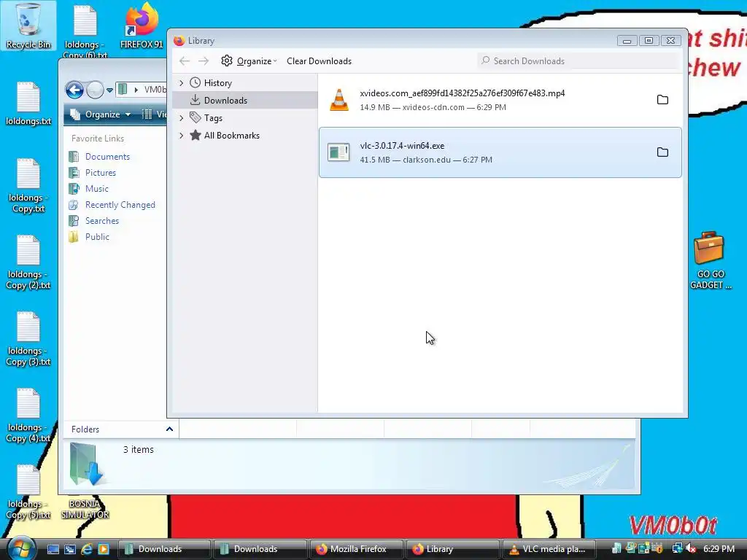Switch to second Downloads taskbar button
This screenshot has width=747, height=560.
click(x=260, y=549)
